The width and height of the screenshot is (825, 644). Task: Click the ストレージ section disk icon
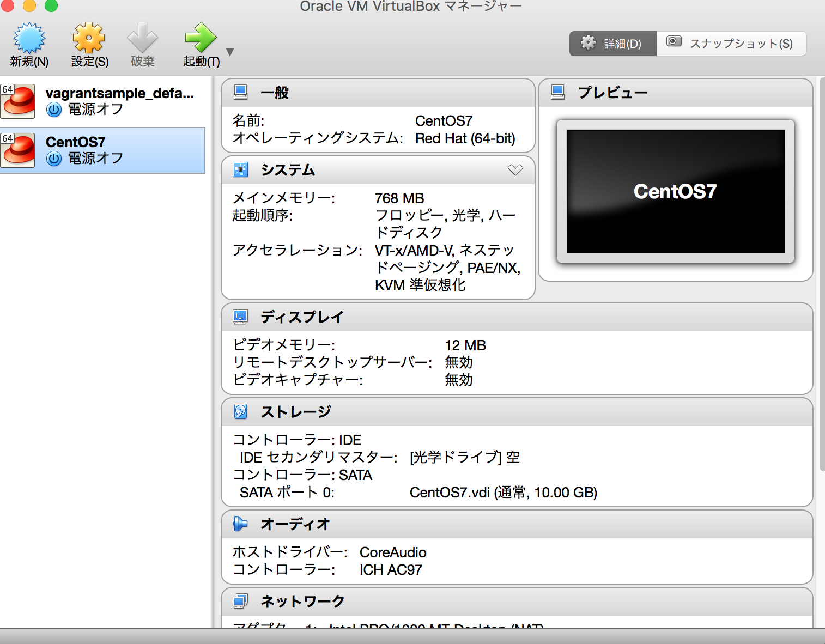(240, 411)
